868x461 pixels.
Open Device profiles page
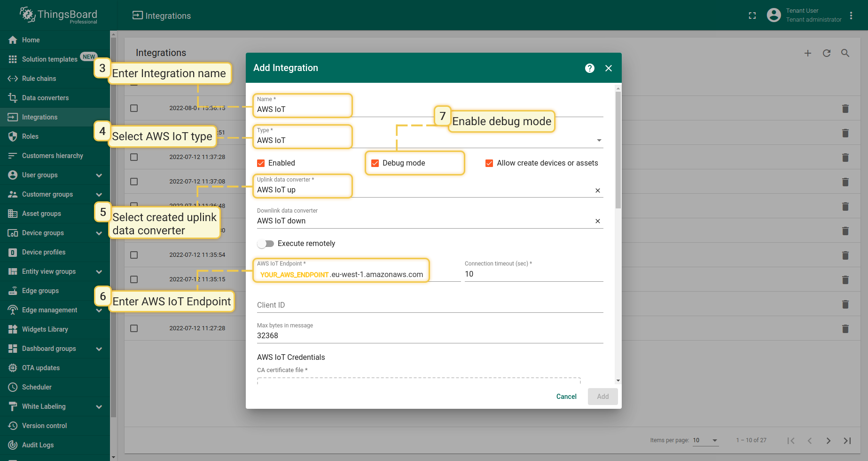[x=55, y=252]
